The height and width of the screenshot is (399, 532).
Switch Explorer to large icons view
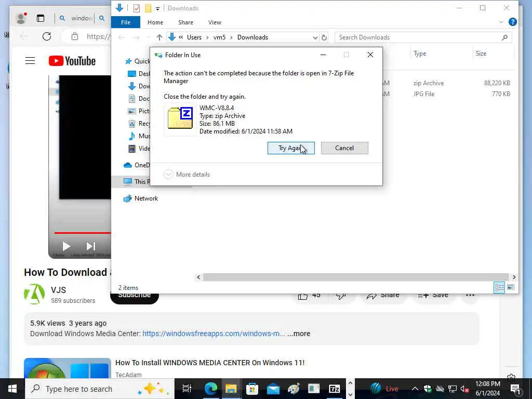coord(511,288)
